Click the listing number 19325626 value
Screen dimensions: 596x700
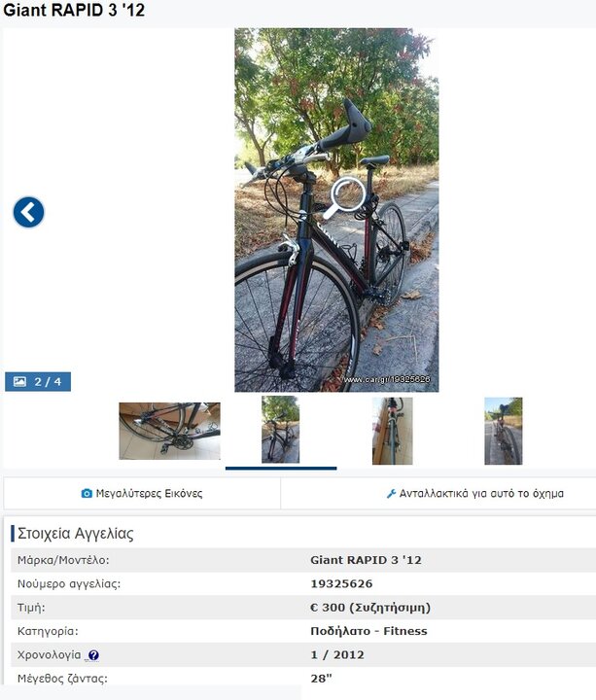pos(341,583)
